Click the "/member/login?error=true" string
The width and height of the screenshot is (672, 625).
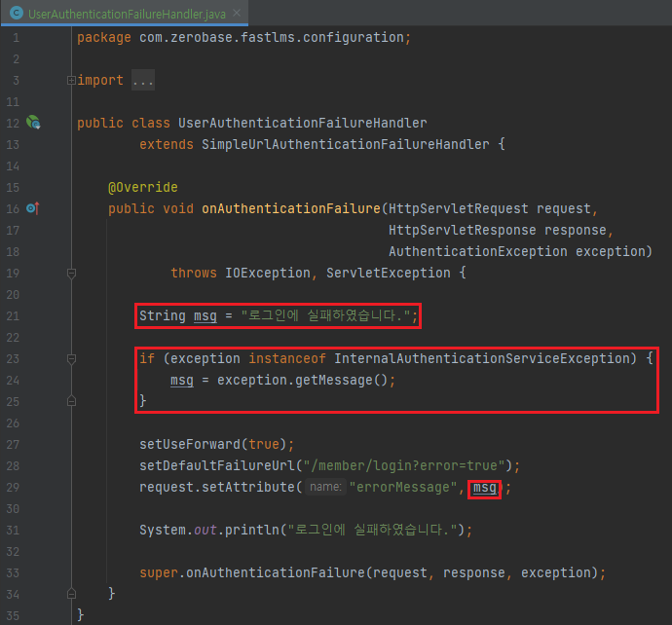point(404,465)
